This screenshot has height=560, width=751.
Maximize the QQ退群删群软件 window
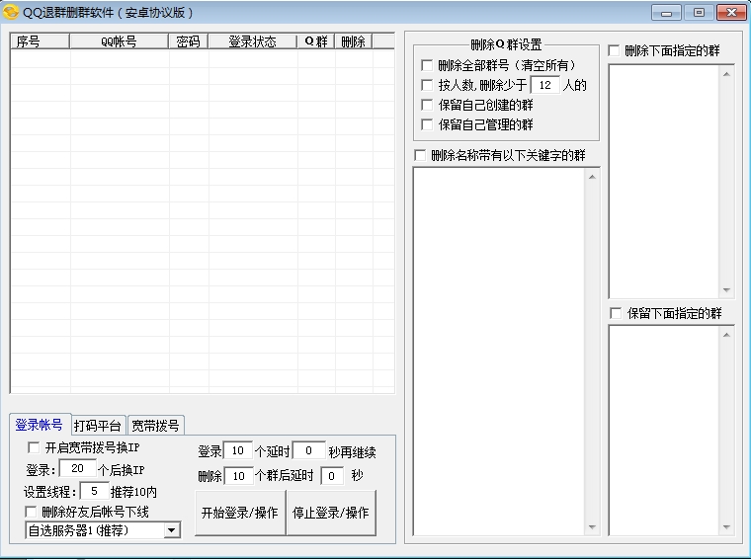point(699,13)
